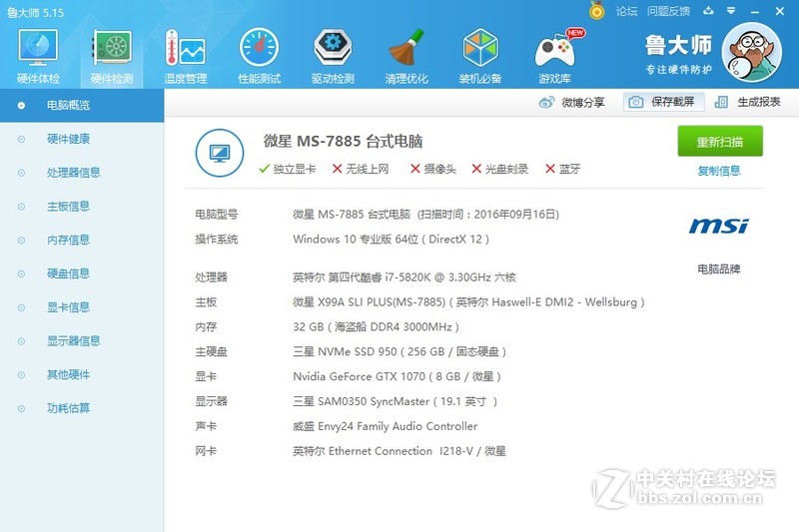Screen dimensions: 799x532
Task: Minimize the 鲁大师 window
Action: [x=755, y=11]
